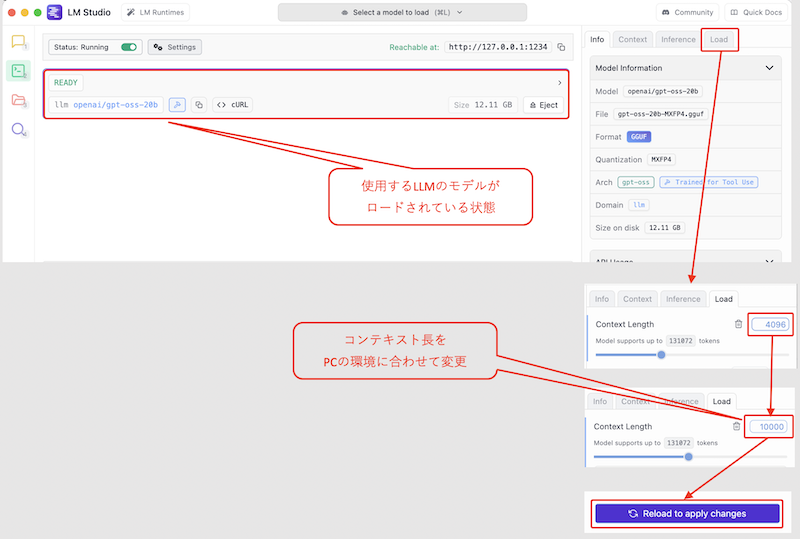Image resolution: width=800 pixels, height=539 pixels.
Task: Click the Size 12.11 GB label in the model row
Action: tap(483, 105)
